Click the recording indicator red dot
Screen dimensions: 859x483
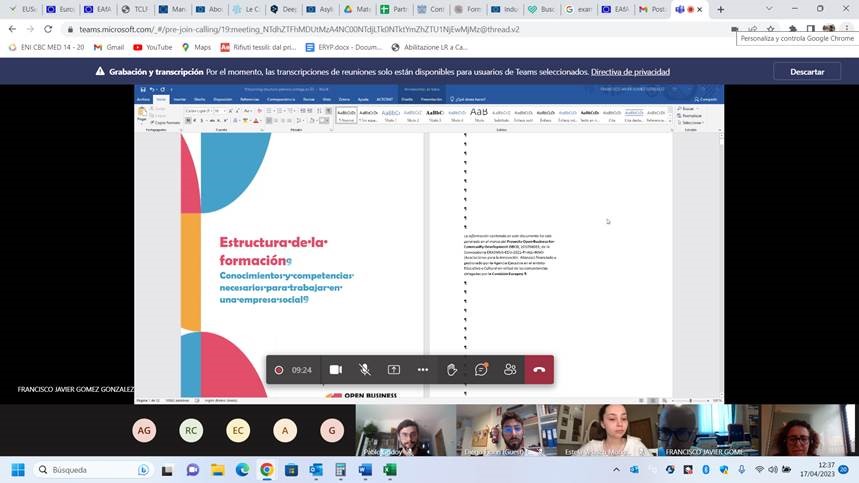click(278, 370)
